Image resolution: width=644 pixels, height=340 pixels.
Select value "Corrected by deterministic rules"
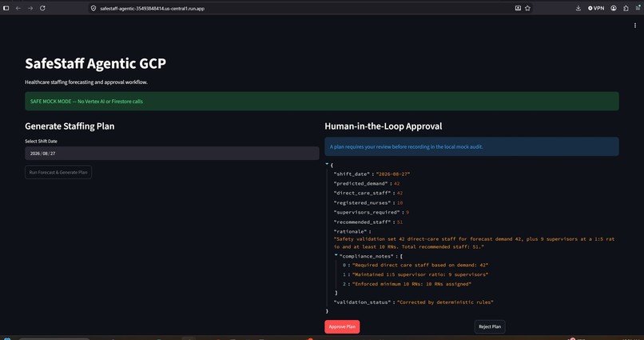tap(445, 302)
